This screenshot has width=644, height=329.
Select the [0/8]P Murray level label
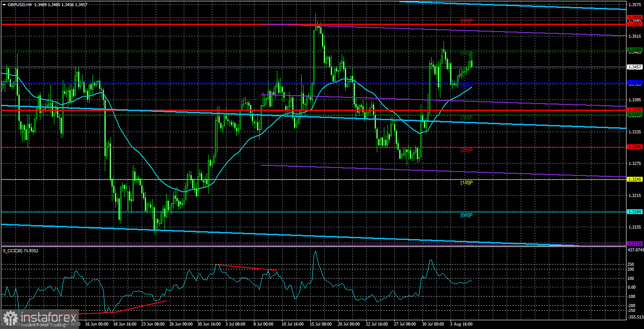(466, 215)
